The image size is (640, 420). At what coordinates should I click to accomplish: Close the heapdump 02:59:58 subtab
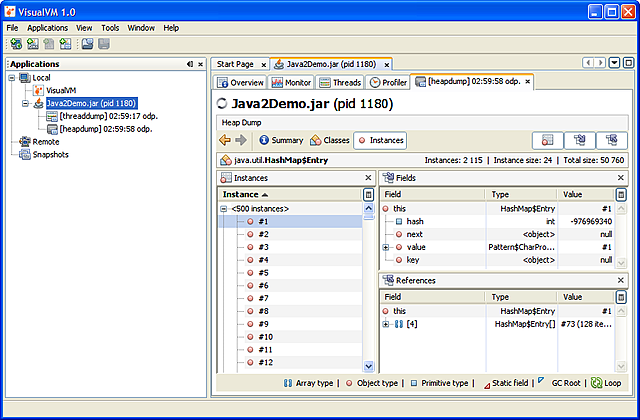click(527, 82)
